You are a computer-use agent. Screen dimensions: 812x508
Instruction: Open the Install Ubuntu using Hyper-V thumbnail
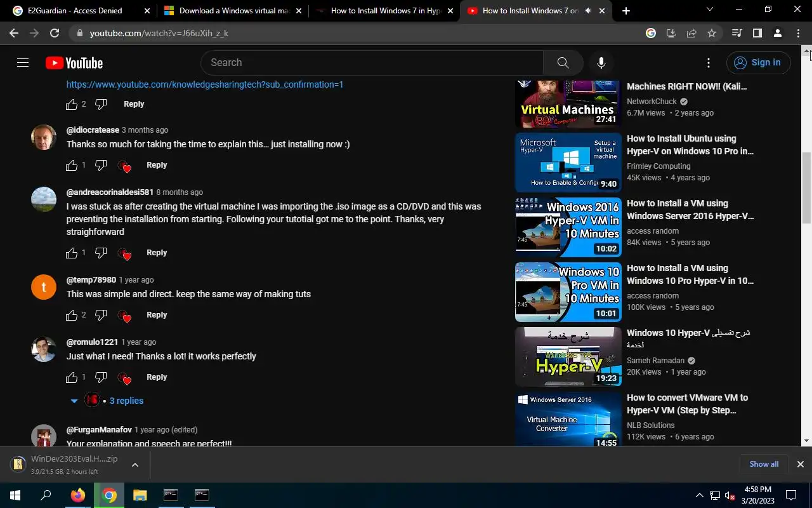[568, 163]
